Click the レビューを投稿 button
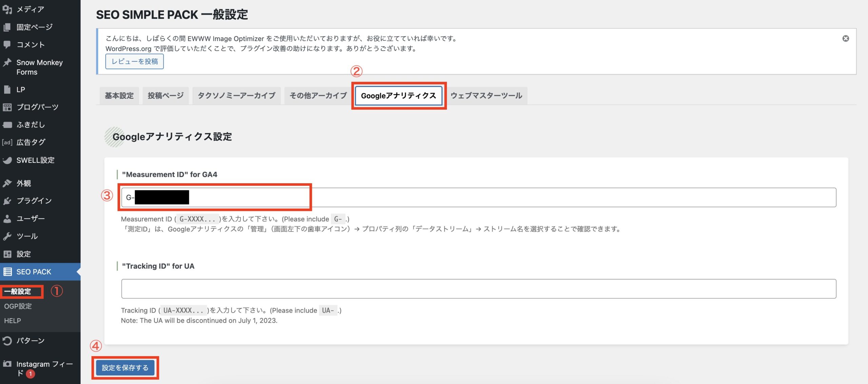Screen dimensions: 868x384 [135, 62]
